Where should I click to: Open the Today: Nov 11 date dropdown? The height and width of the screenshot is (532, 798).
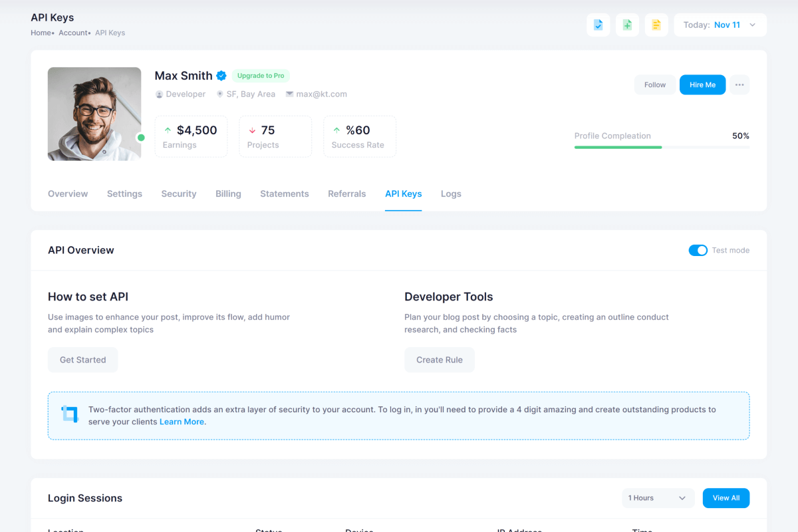[x=720, y=25]
